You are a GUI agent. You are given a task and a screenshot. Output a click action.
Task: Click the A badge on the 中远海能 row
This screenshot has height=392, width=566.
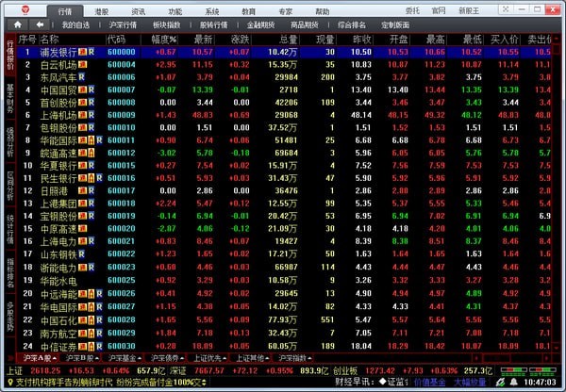92,294
